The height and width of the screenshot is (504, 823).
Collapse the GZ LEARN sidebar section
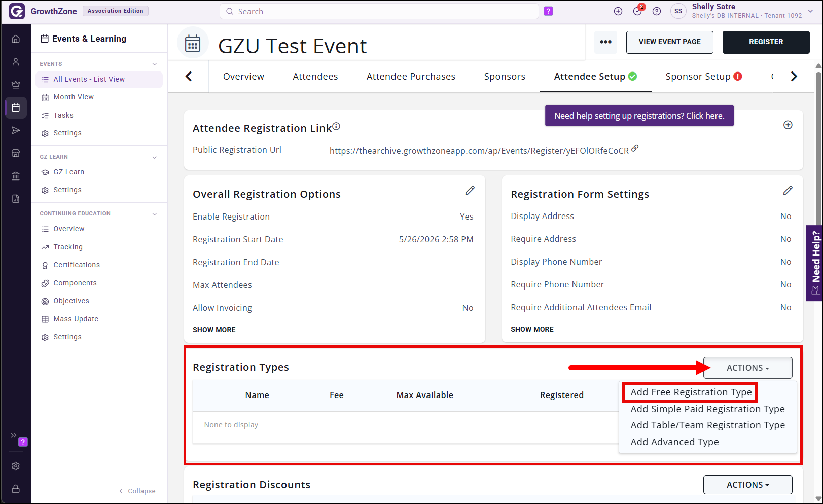coord(155,157)
